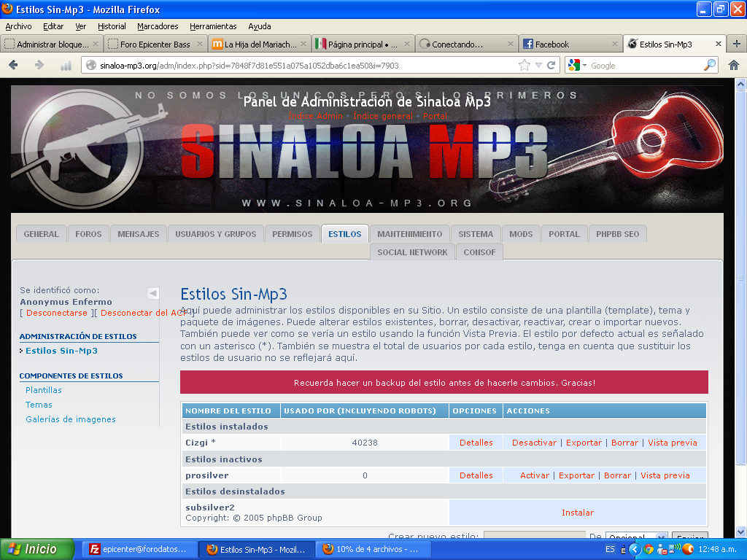The image size is (747, 560).
Task: Expand hidden system tray icons
Action: [x=634, y=549]
